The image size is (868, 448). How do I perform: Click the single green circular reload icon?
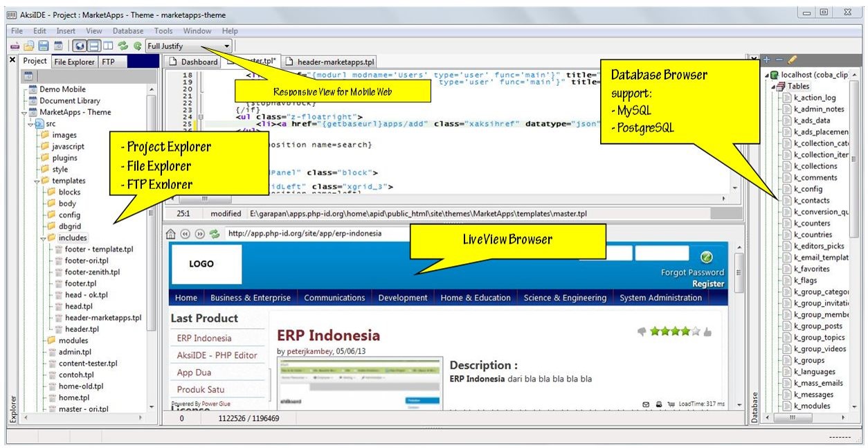point(137,46)
